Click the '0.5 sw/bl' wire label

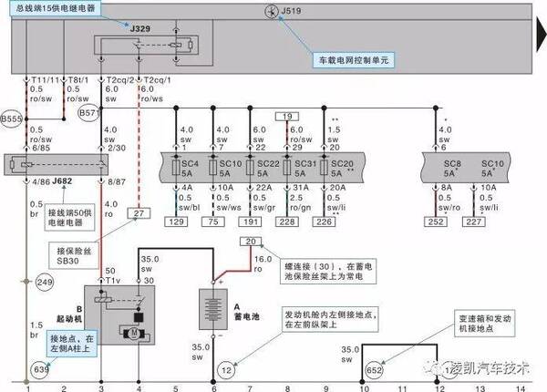189,202
